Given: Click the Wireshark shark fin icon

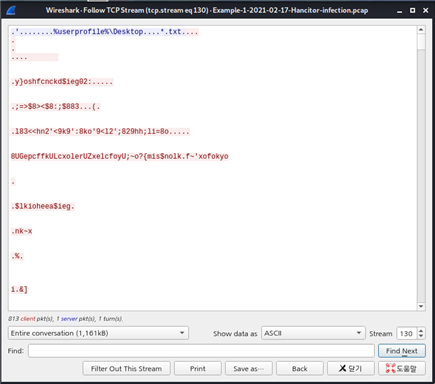Looking at the screenshot, I should [11, 10].
